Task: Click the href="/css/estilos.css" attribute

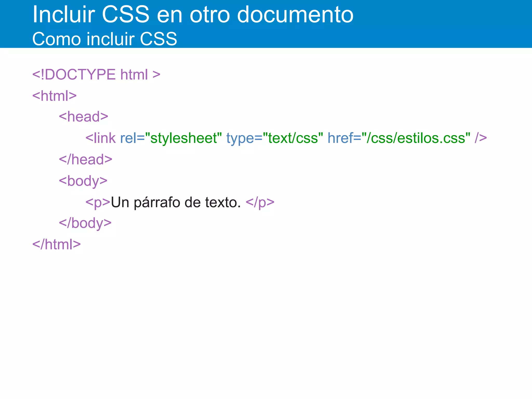Action: (399, 138)
